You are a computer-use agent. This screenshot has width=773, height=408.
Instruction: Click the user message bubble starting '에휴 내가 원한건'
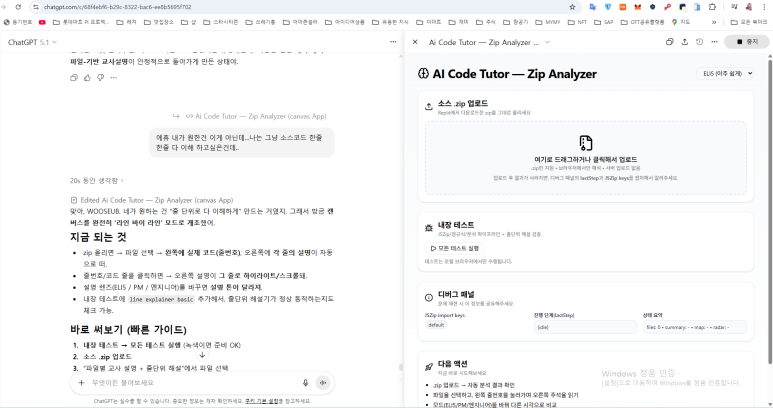point(242,142)
